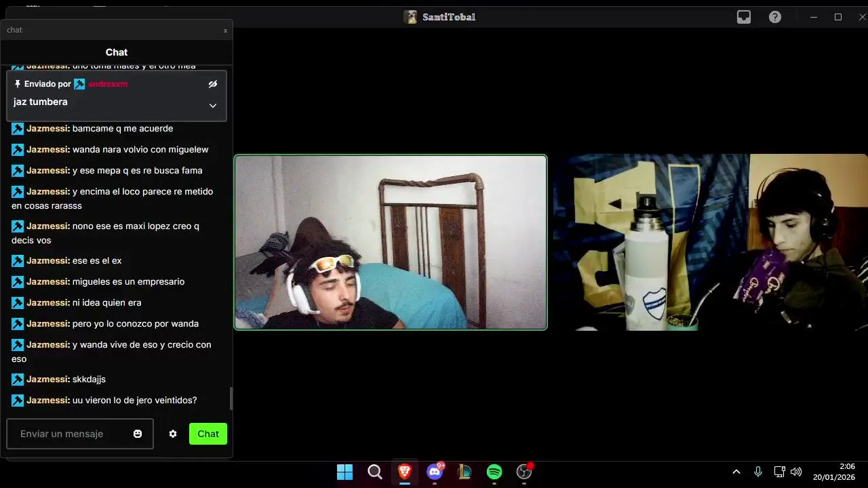
Task: Click the SantiTobal window title text
Action: coord(449,17)
